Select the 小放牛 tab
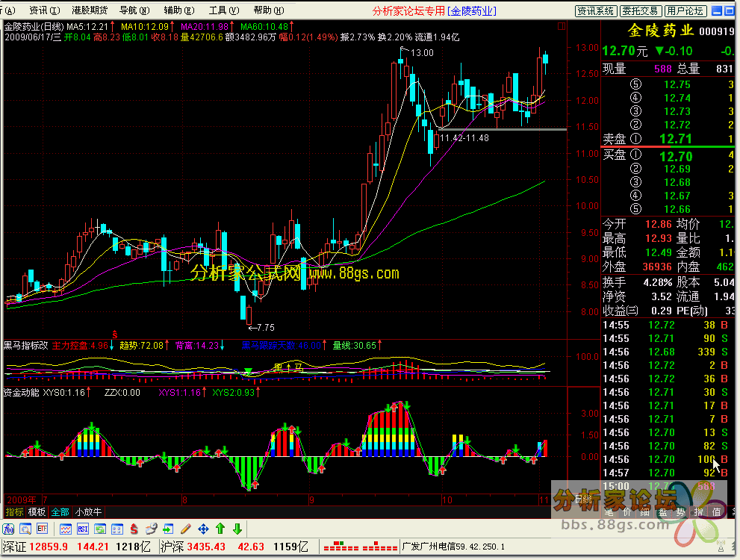This screenshot has width=740, height=560. pyautogui.click(x=88, y=512)
